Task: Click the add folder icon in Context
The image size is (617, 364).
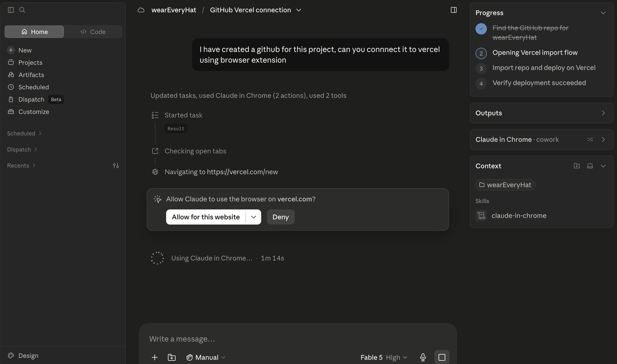Action: click(x=577, y=166)
